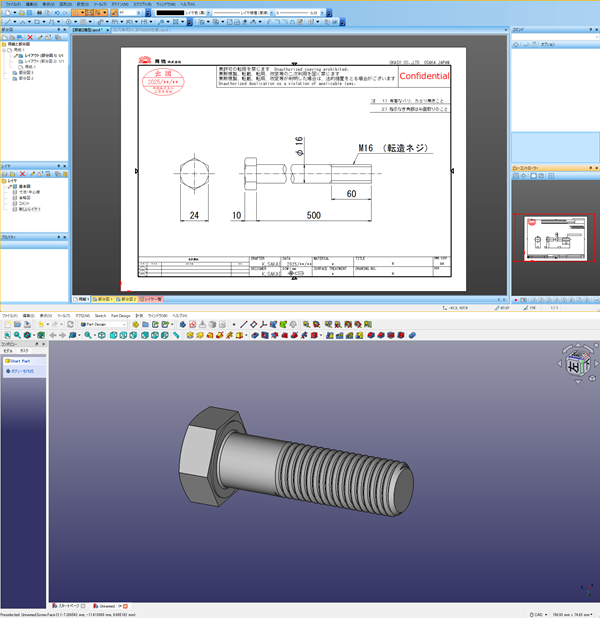The height and width of the screenshot is (618, 600).
Task: Click the CAD navigation style button in status bar
Action: click(x=539, y=614)
